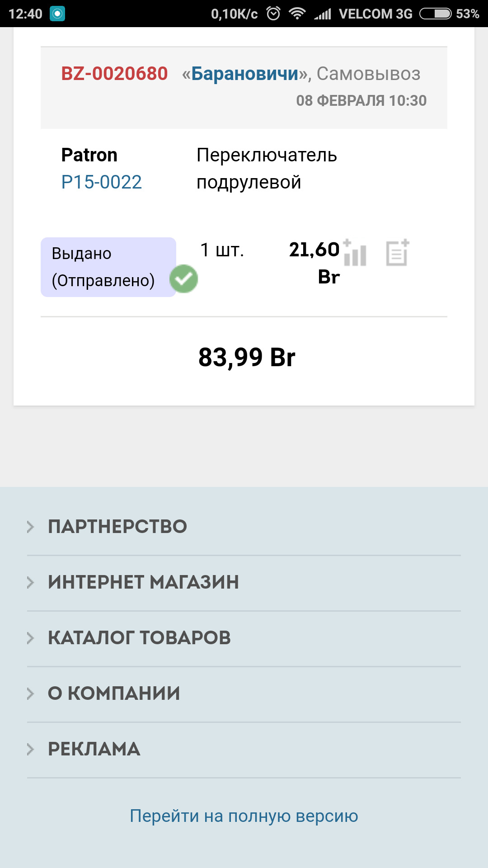The width and height of the screenshot is (488, 868).
Task: Click the bar chart plus icon
Action: click(x=355, y=253)
